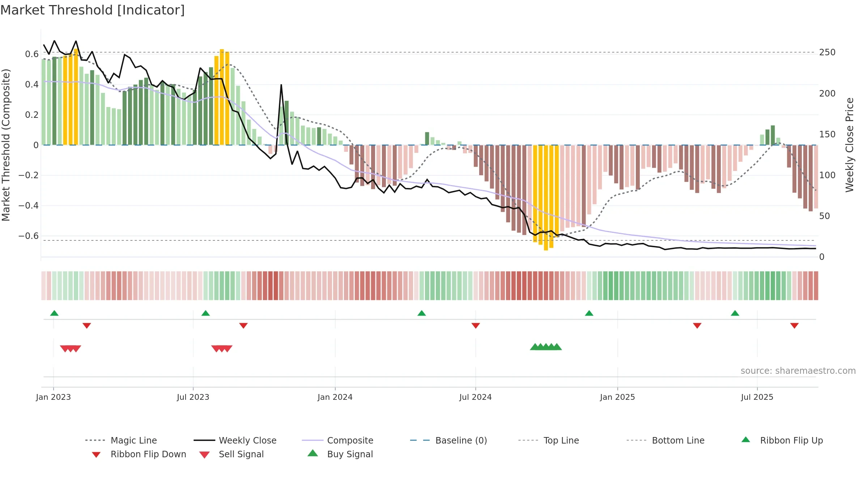
Task: Click the Jan 2025 x-axis label
Action: (618, 397)
